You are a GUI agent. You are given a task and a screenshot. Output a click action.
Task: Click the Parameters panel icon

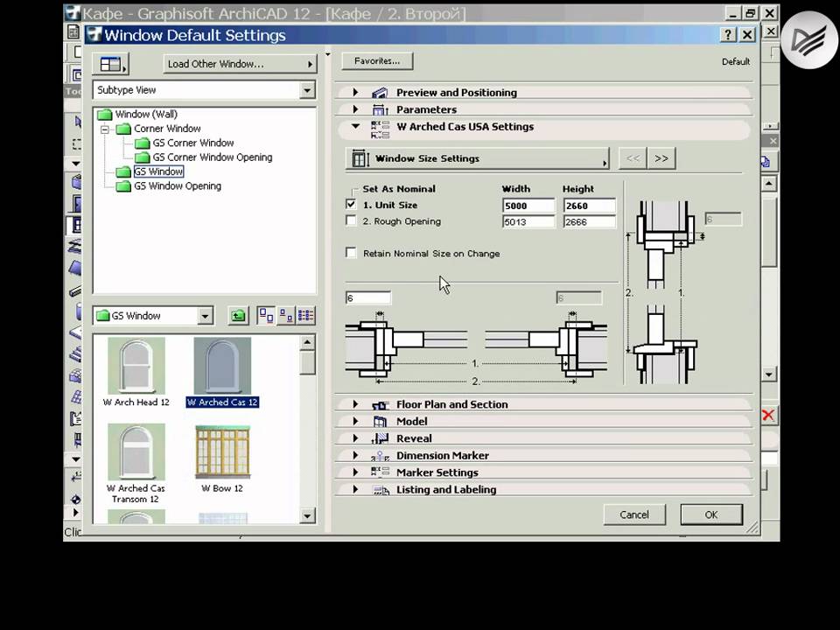(380, 110)
